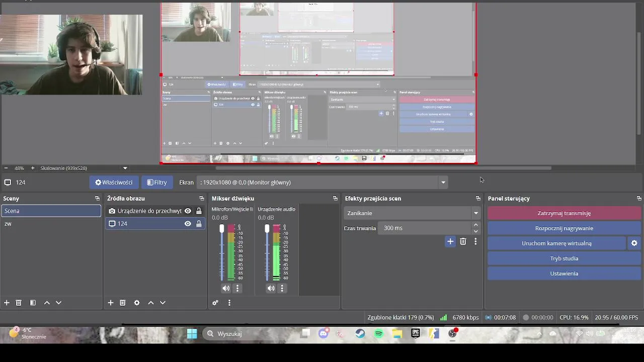This screenshot has height=362, width=644.
Task: Mute the Urządzenie audio channel
Action: (271, 288)
